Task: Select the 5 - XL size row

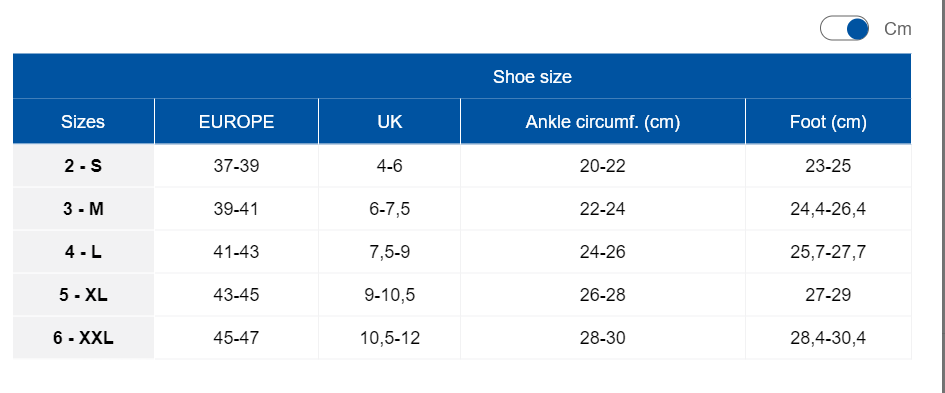Action: (462, 295)
